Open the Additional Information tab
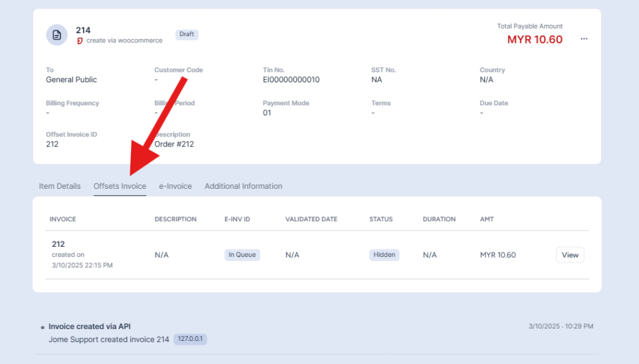Viewport: 639px width, 364px height. (243, 186)
